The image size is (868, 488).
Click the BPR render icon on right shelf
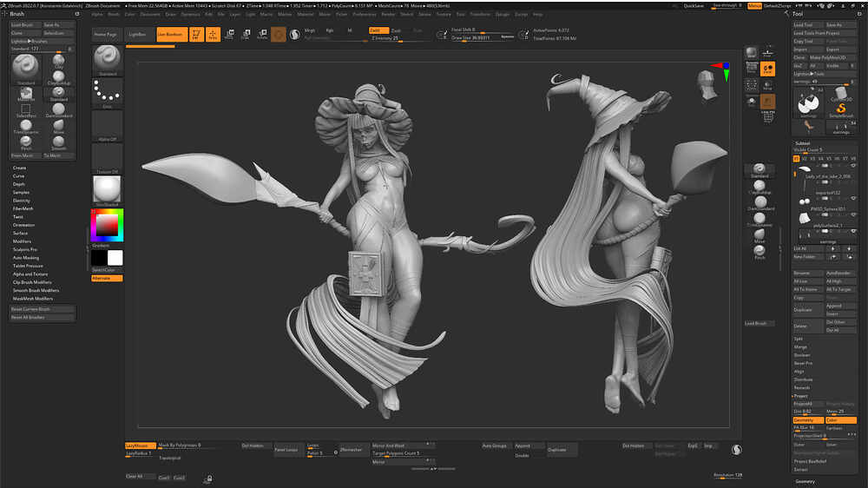(x=751, y=53)
